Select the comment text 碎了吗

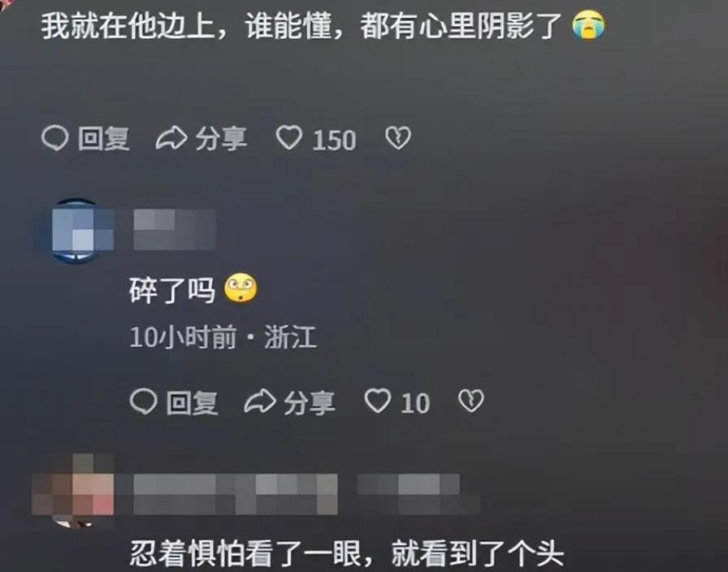tap(172, 290)
